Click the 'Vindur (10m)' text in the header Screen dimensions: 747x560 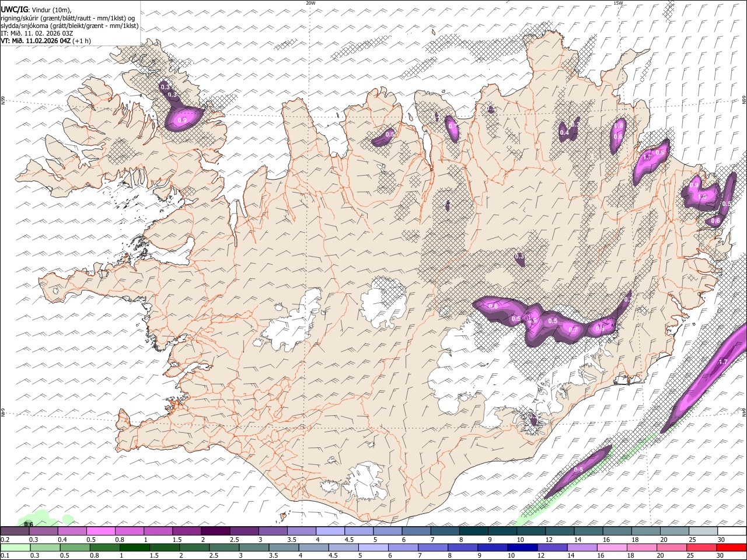tap(51, 10)
